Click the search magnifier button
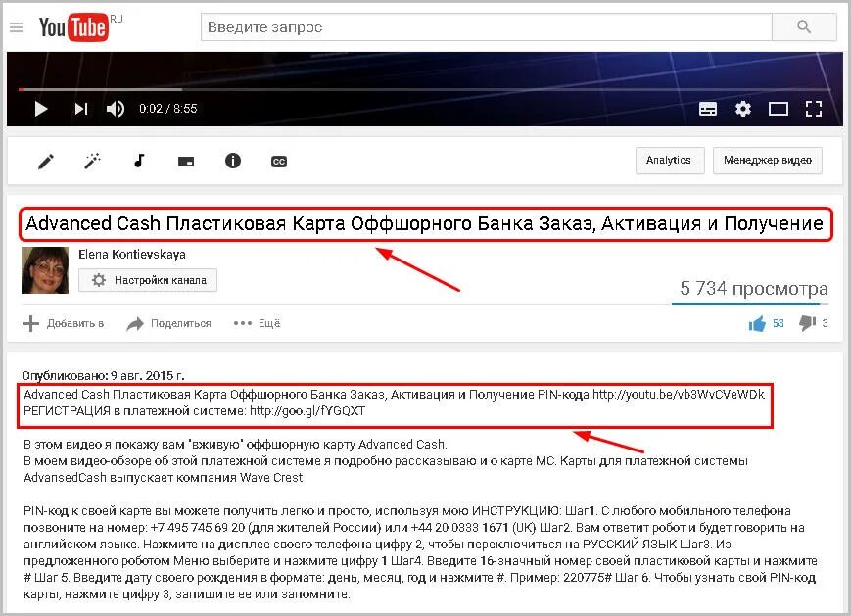851x616 pixels. coord(804,26)
